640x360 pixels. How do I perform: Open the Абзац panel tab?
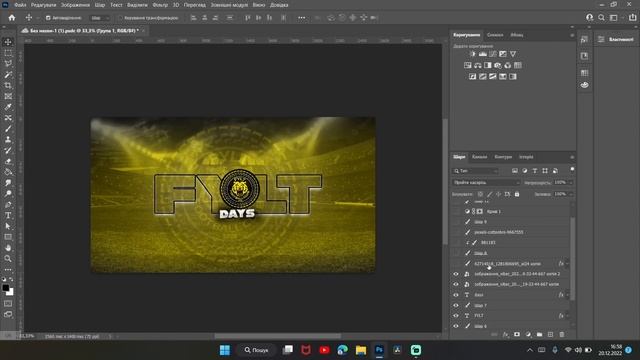tap(517, 35)
